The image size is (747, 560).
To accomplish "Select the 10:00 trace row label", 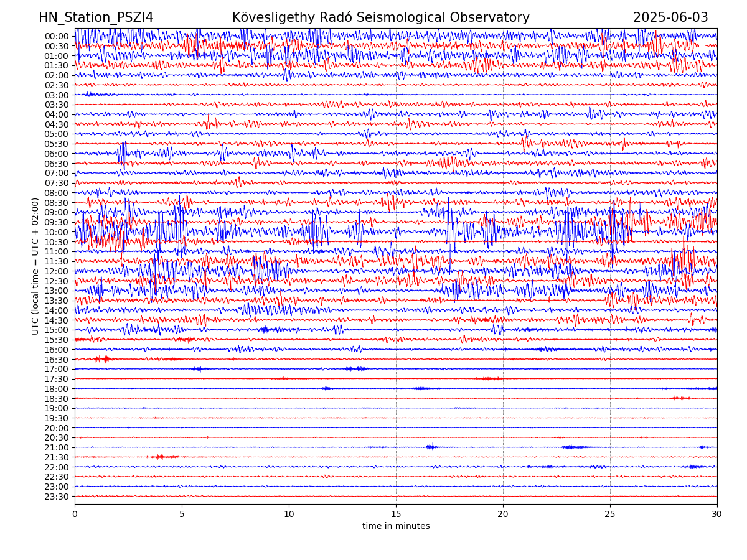I will 56,232.
